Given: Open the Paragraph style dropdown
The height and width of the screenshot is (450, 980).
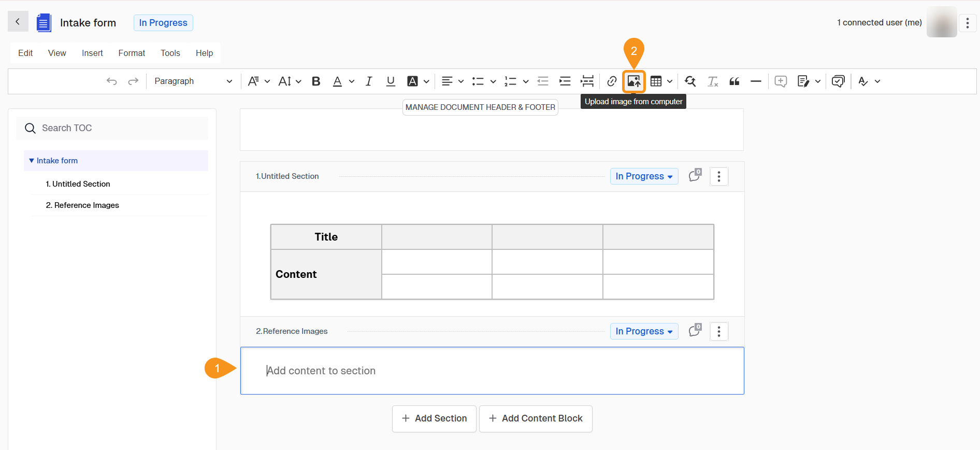Looking at the screenshot, I should (193, 81).
